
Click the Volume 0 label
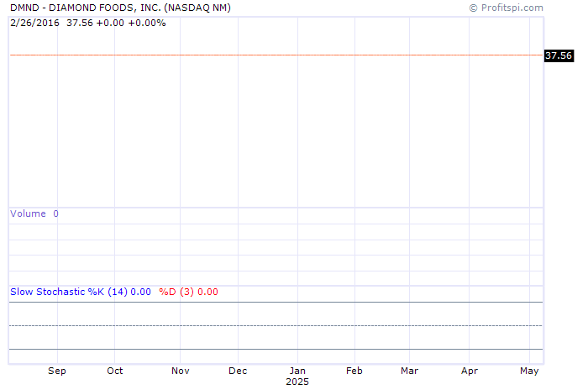34,213
